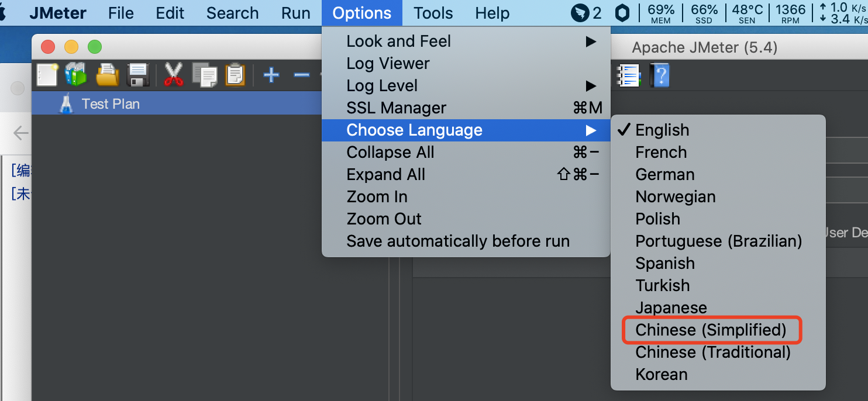Open the Function Helper notebook icon
The height and width of the screenshot is (401, 868).
coord(629,75)
